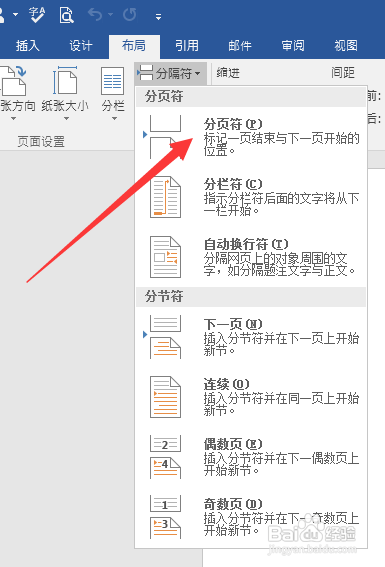
Task: Expand the 分栏 dropdown arrow
Action: [x=114, y=119]
